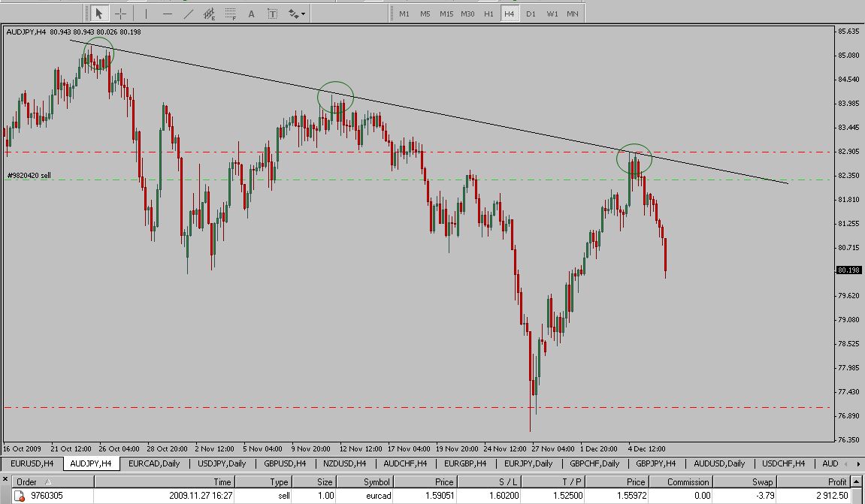
Task: Click the equidistant channel tool
Action: 210,14
